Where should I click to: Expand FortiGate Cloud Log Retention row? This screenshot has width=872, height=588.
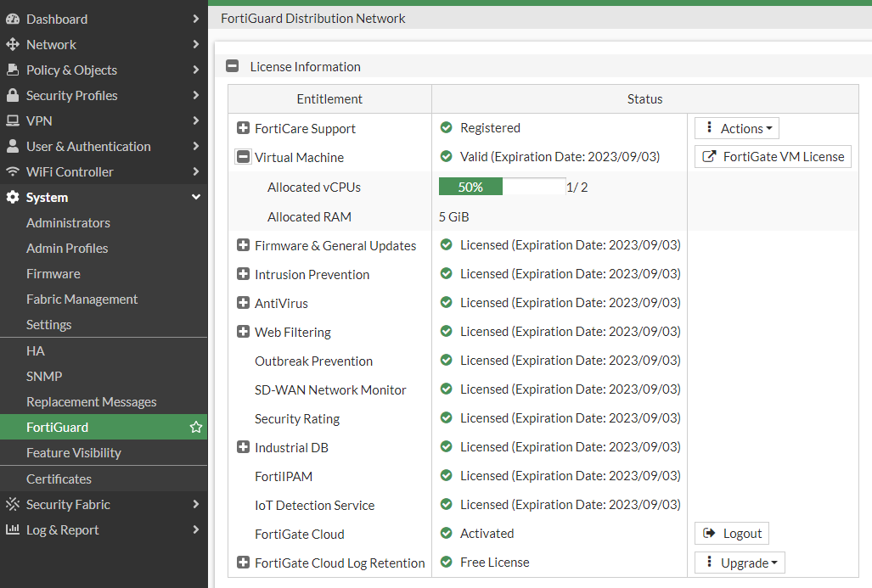243,563
